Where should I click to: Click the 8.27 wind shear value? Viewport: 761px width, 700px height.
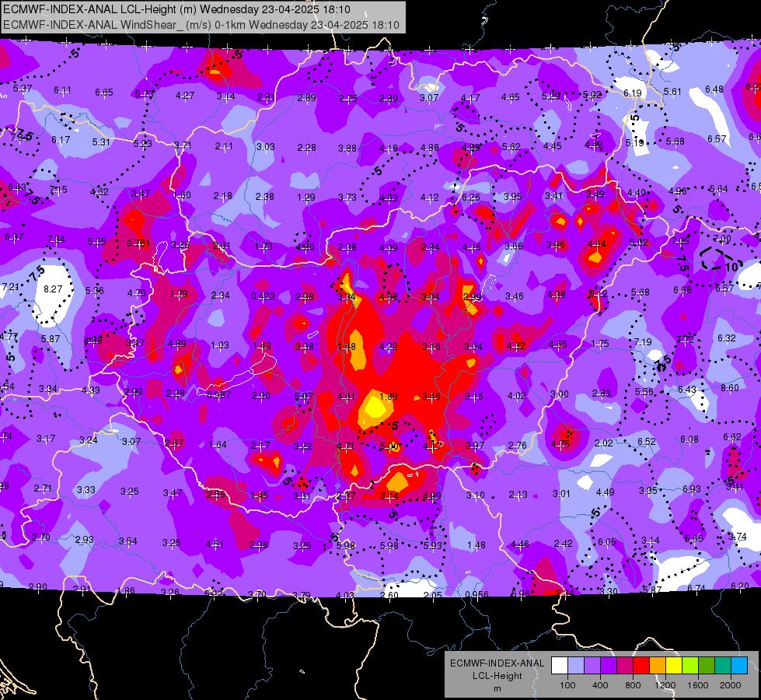53,289
